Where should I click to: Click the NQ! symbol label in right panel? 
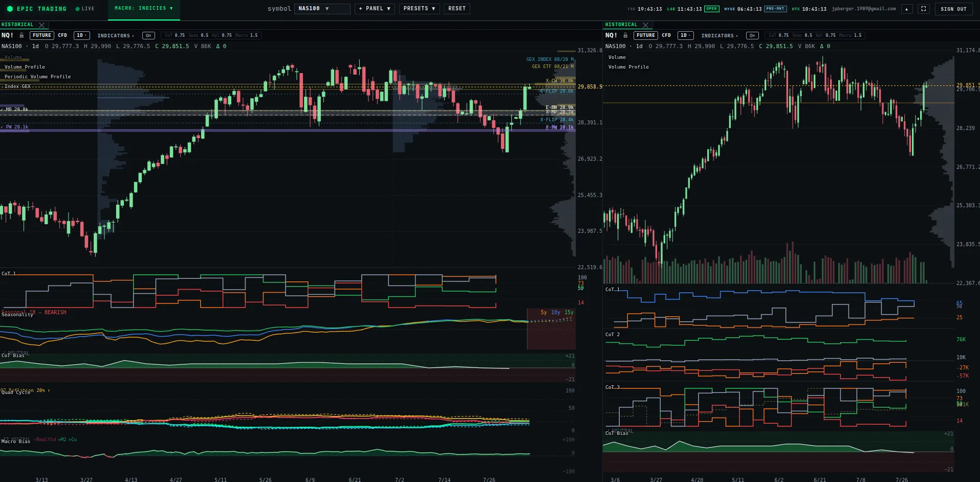coord(611,35)
